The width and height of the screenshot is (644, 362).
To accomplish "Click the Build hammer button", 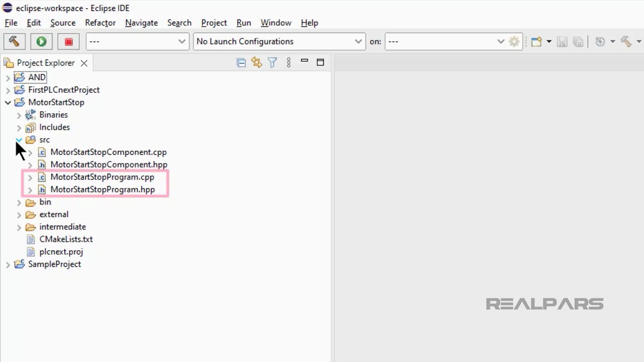I will [14, 42].
